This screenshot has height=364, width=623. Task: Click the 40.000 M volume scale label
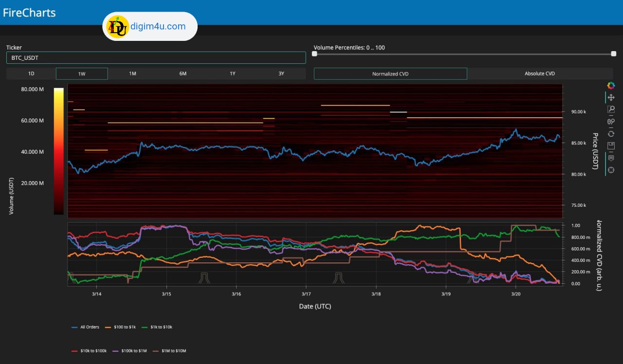click(32, 152)
